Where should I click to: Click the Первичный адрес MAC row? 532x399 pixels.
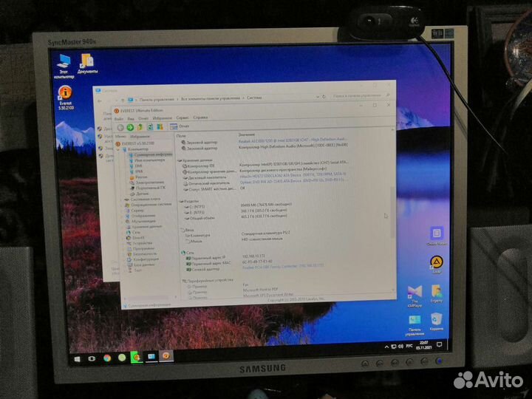tap(229, 262)
